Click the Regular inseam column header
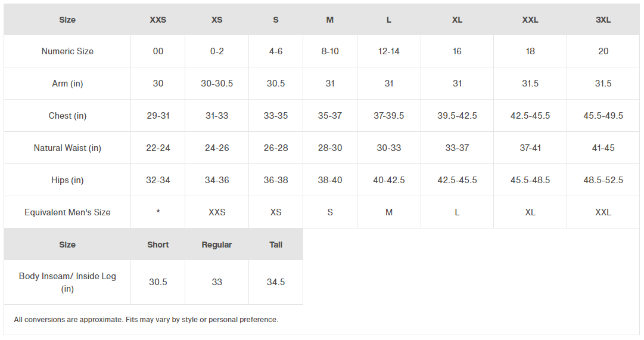 (x=217, y=245)
